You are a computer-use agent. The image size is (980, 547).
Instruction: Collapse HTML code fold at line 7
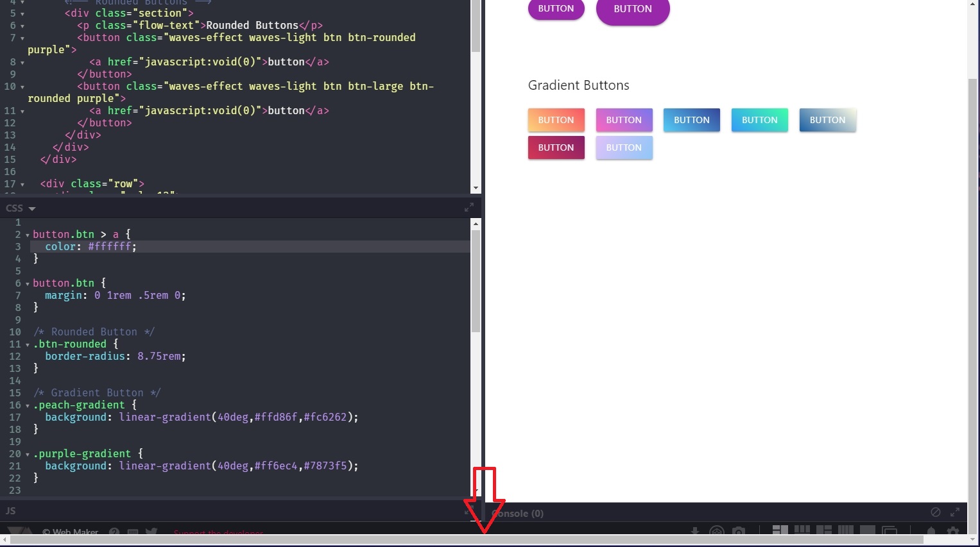tap(22, 38)
